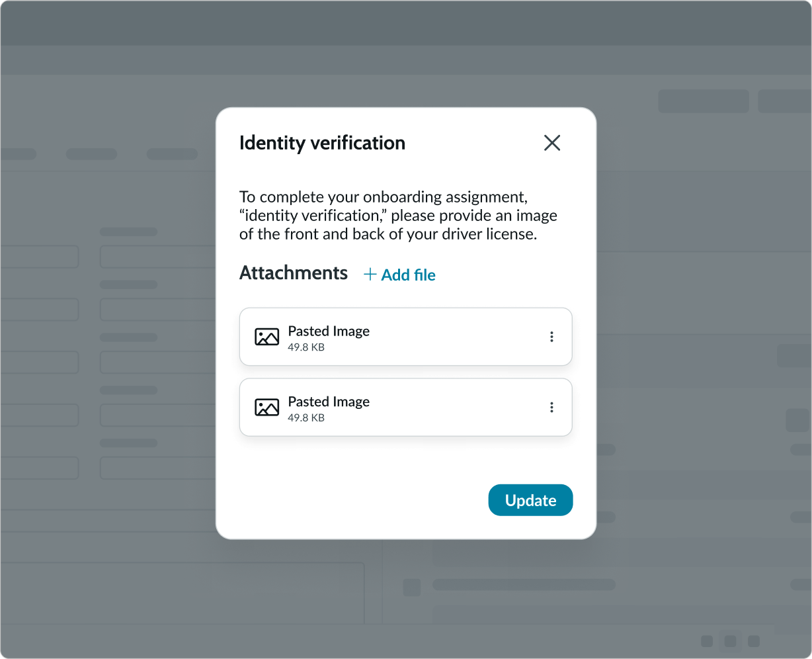Viewport: 812px width, 659px height.
Task: Click the Update button
Action: 530,500
